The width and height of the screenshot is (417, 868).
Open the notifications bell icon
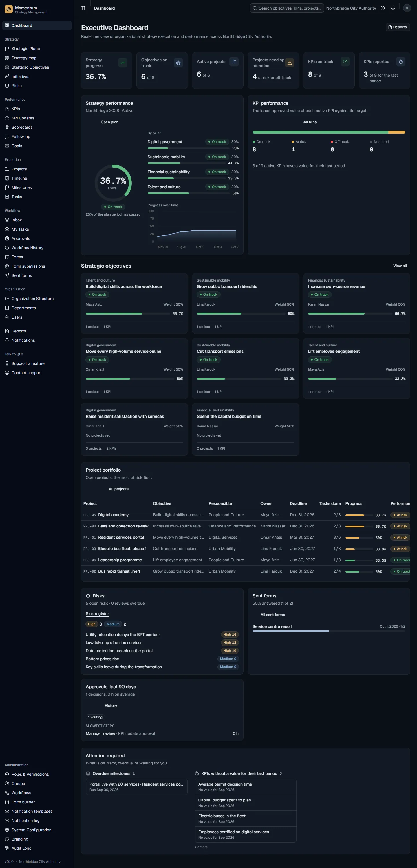coord(393,8)
